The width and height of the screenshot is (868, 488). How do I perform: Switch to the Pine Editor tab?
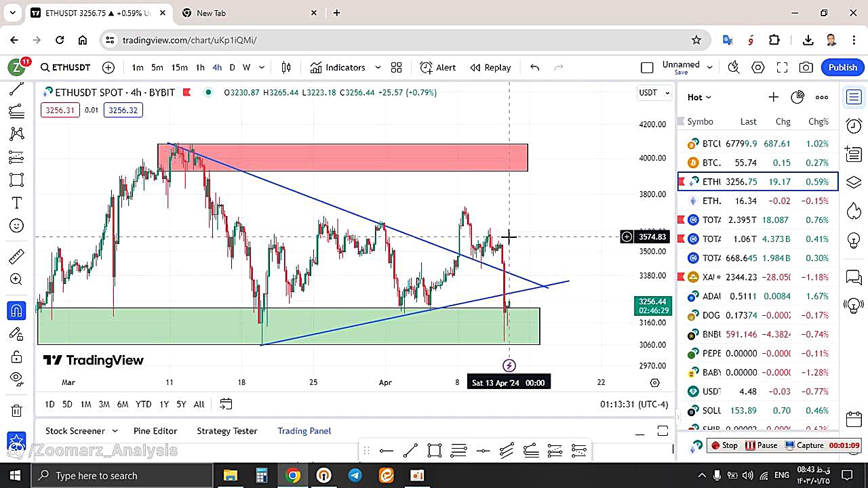click(x=155, y=431)
